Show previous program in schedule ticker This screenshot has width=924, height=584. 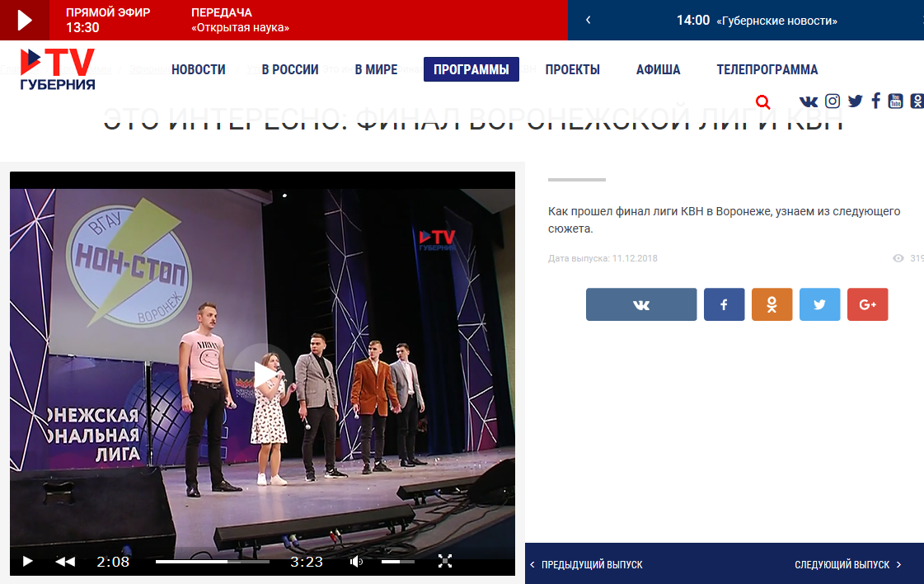pos(588,20)
